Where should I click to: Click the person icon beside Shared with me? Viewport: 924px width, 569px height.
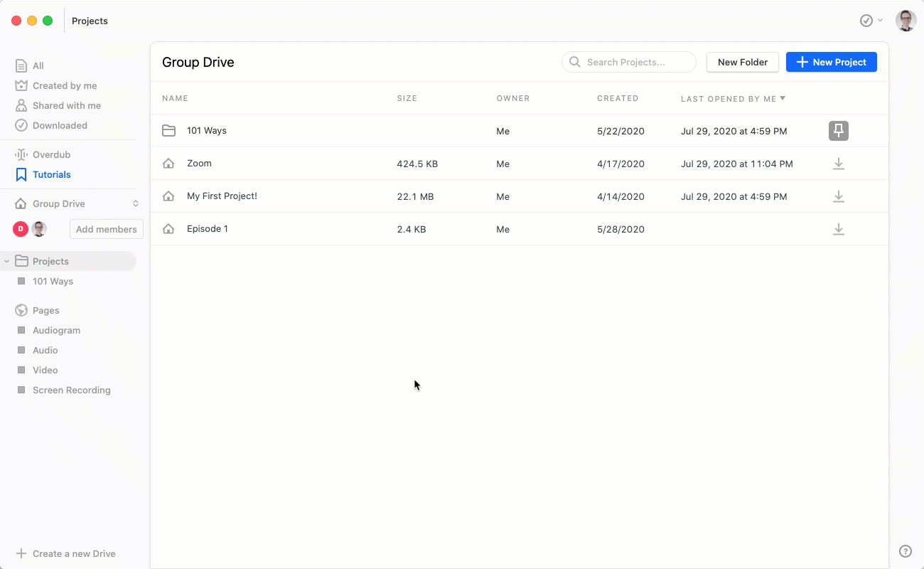(x=21, y=105)
